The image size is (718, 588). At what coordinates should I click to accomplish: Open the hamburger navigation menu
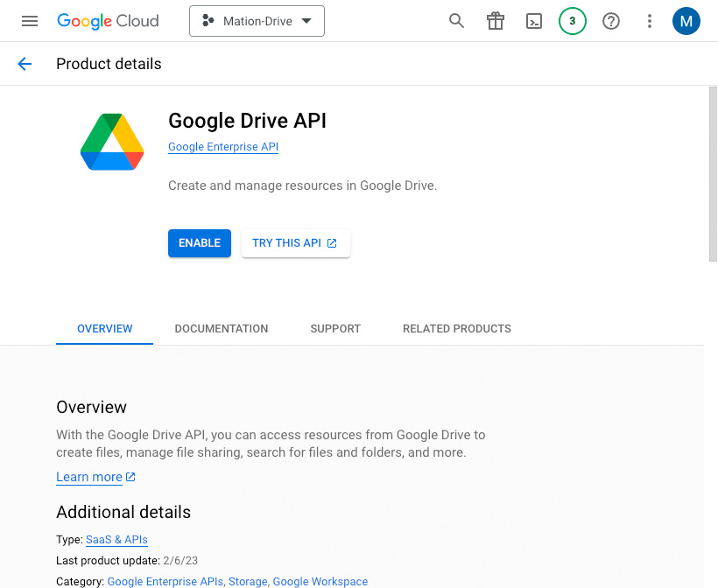(x=30, y=21)
